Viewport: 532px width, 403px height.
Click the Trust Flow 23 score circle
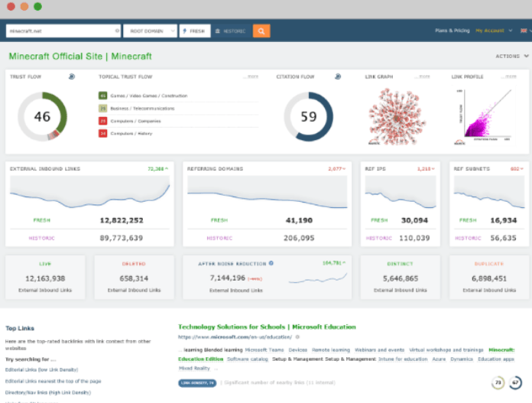498,382
